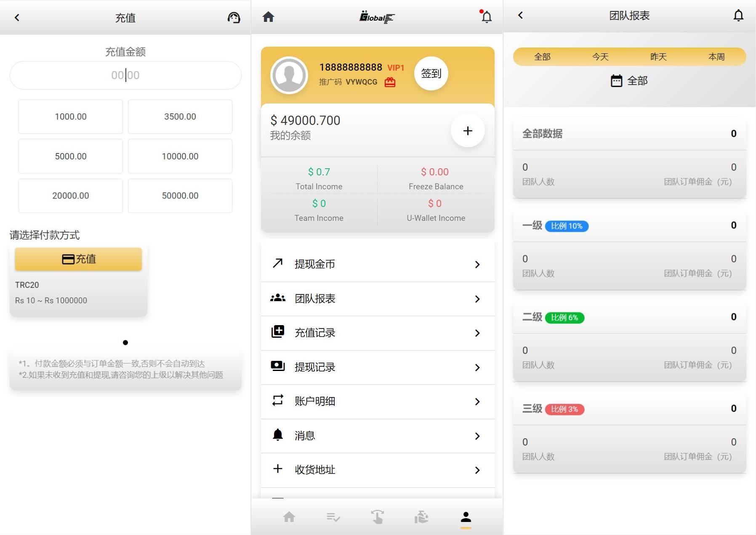The height and width of the screenshot is (535, 756).
Task: Select the 1000.00 recharge amount
Action: tap(71, 117)
